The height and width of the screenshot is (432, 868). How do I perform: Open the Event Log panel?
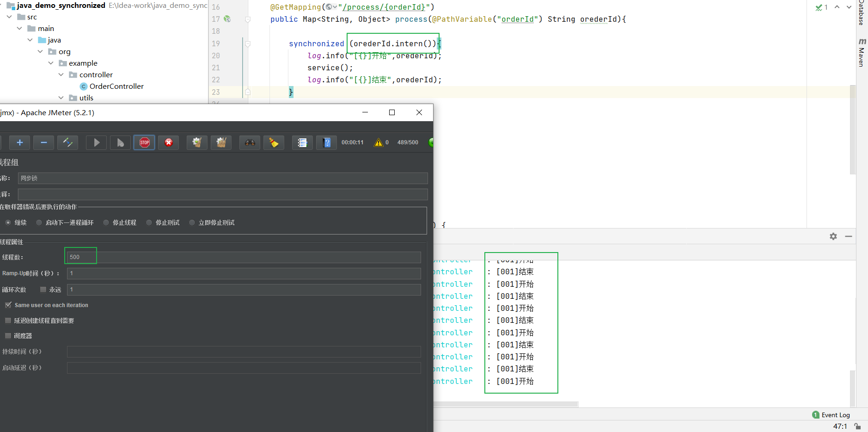coord(834,415)
